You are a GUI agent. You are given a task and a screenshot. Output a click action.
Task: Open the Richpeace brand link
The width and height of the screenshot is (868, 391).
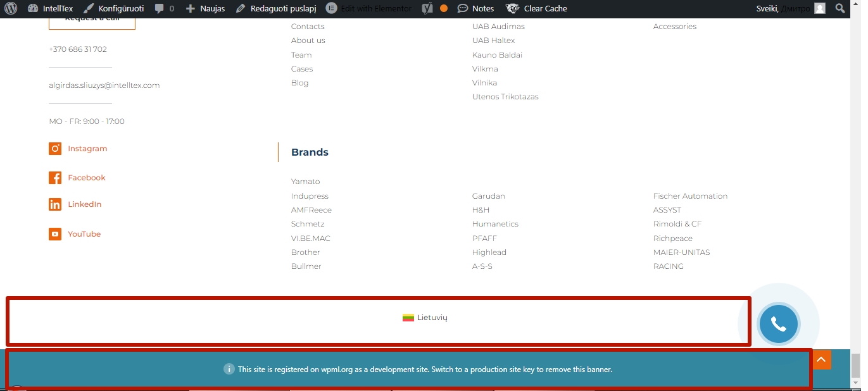tap(673, 239)
